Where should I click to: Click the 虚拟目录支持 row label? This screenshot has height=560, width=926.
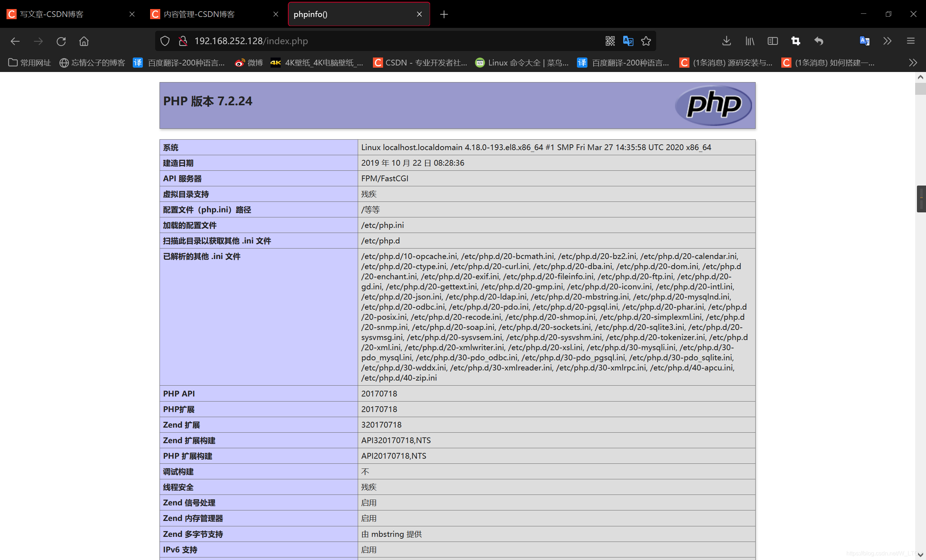(186, 194)
